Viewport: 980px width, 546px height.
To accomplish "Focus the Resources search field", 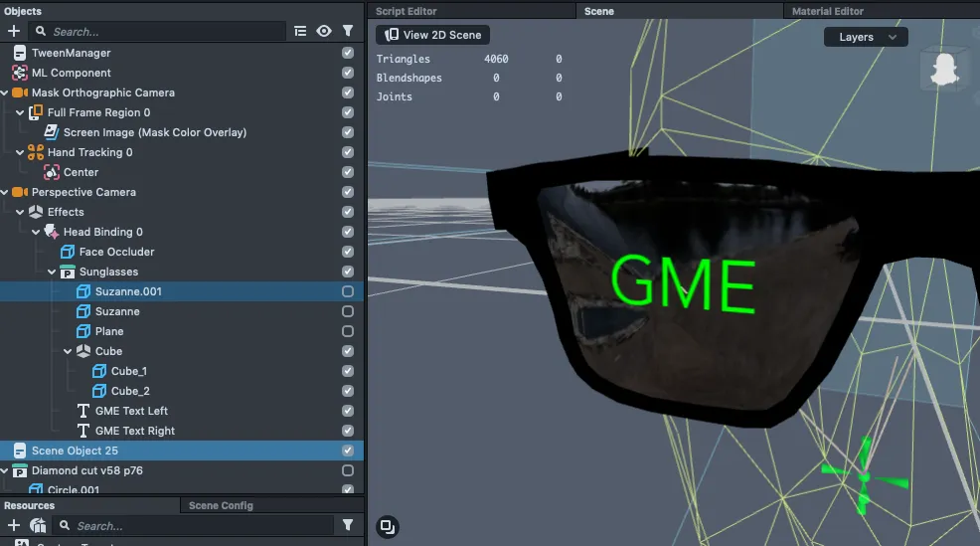I will [193, 526].
